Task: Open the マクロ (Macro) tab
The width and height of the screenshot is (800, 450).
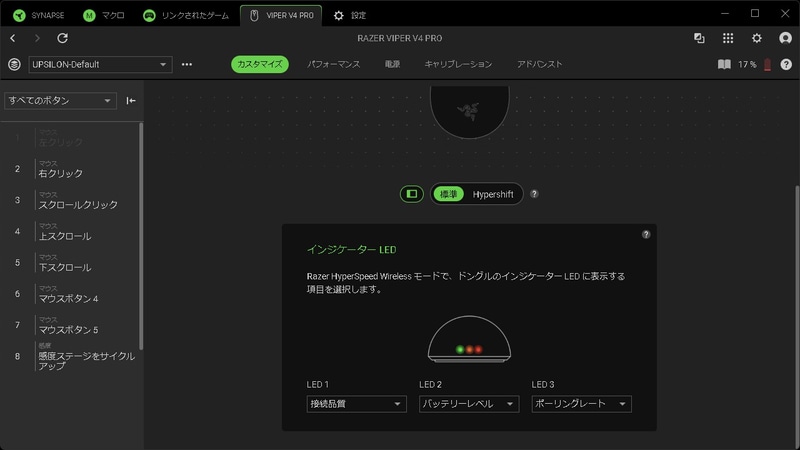Action: 104,15
